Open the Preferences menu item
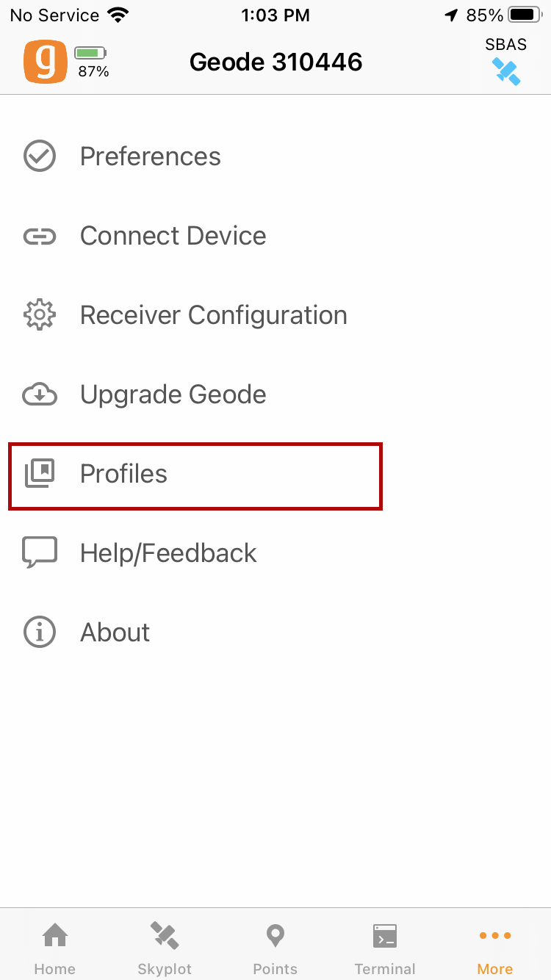Image resolution: width=551 pixels, height=980 pixels. [151, 156]
